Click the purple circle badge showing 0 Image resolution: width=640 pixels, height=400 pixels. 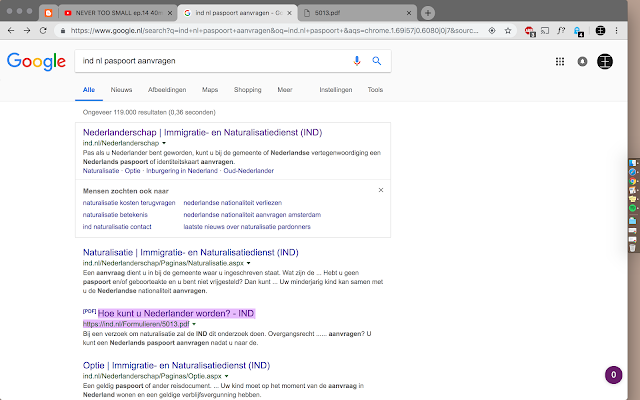point(613,375)
